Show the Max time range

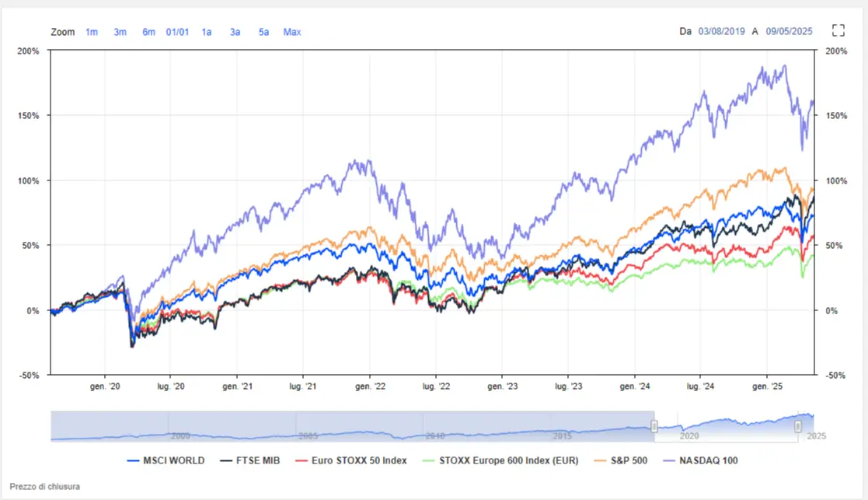(x=292, y=32)
